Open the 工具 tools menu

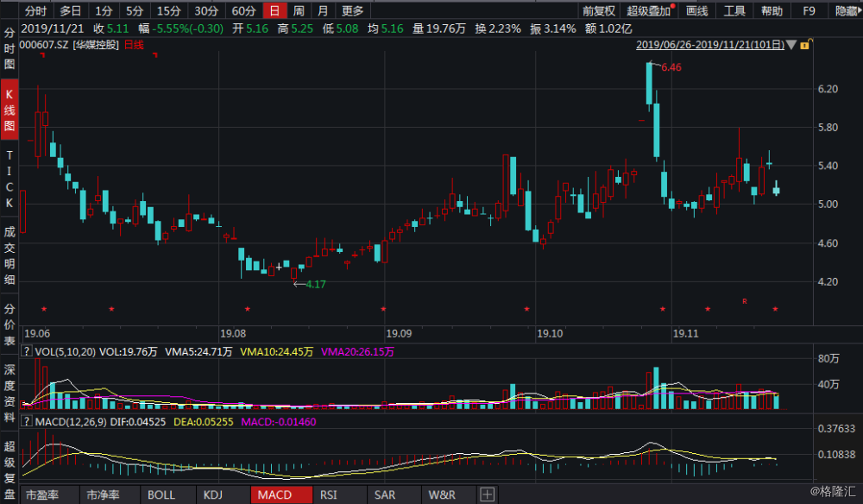734,10
